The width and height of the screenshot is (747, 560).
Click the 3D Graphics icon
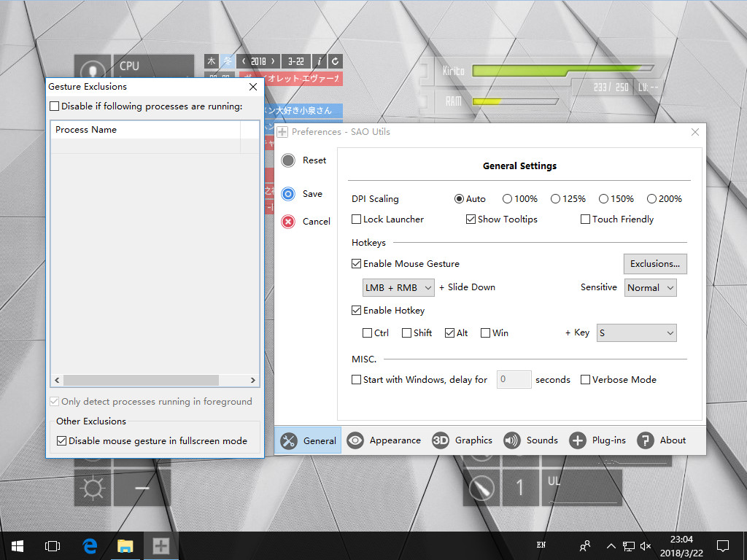click(x=441, y=440)
